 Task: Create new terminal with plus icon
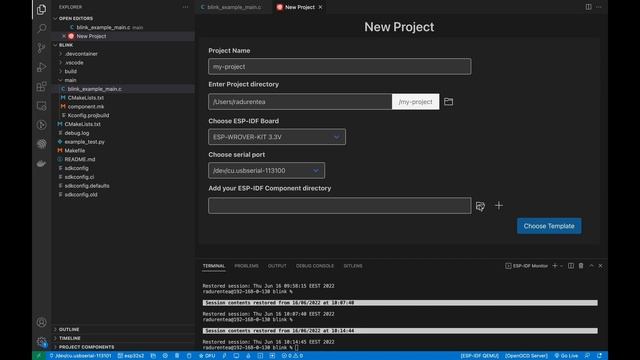click(x=555, y=266)
